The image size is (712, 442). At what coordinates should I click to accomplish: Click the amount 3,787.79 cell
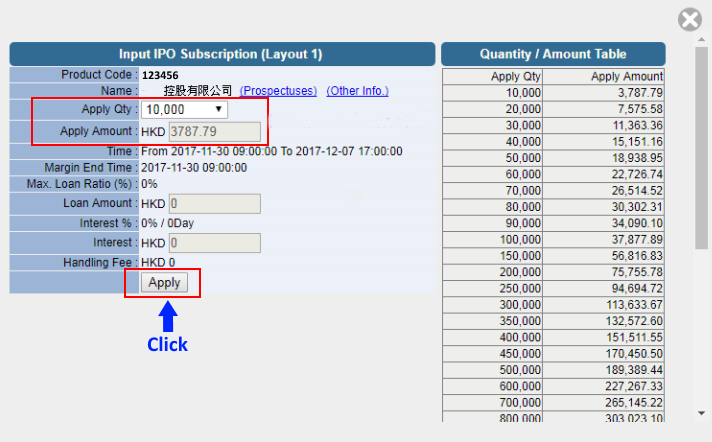point(603,93)
